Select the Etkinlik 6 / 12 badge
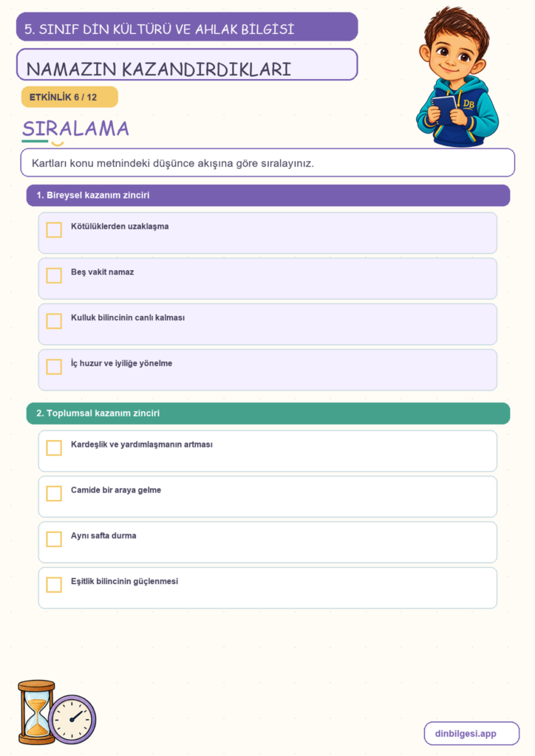Viewport: 535px width, 756px height. (x=69, y=97)
